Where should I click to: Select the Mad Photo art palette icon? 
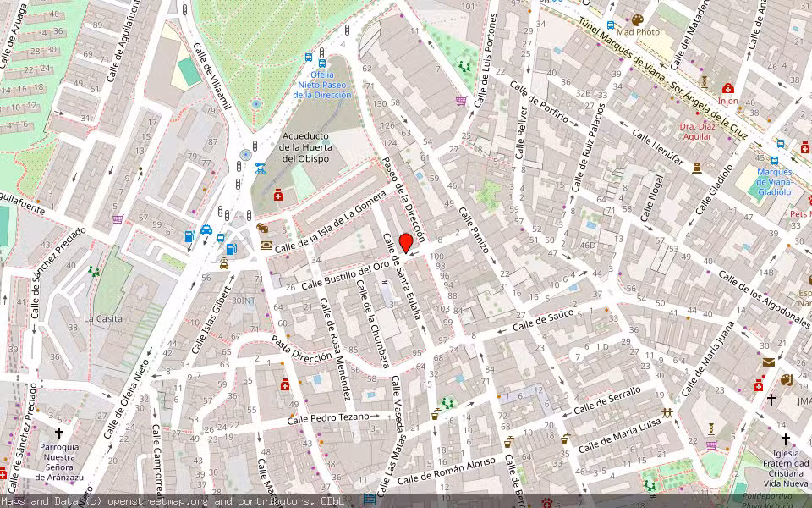638,19
